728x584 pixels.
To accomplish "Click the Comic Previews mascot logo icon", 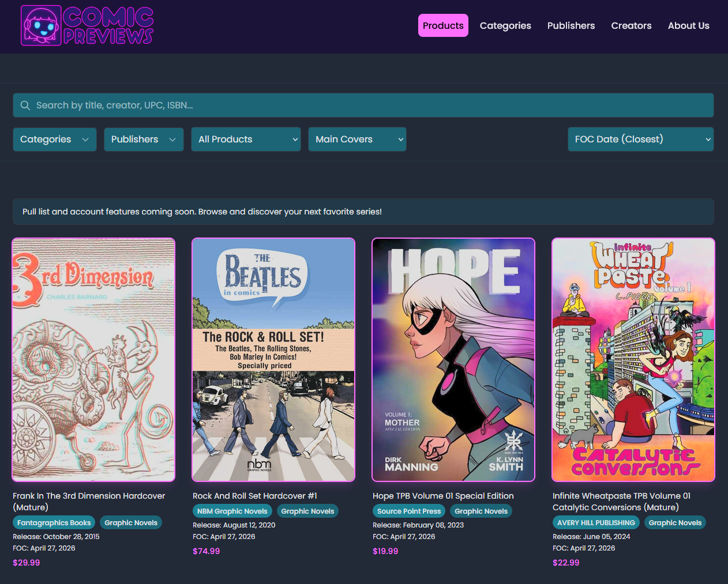I will click(x=41, y=25).
